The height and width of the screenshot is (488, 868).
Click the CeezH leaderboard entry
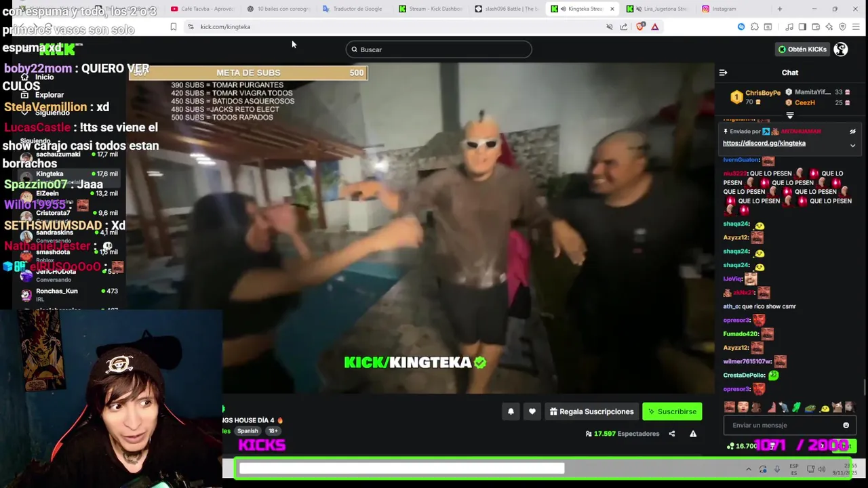pos(804,102)
